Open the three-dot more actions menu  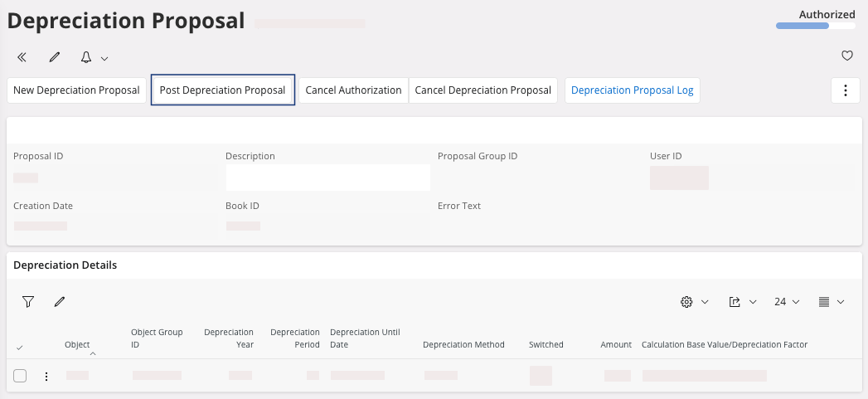pos(845,90)
